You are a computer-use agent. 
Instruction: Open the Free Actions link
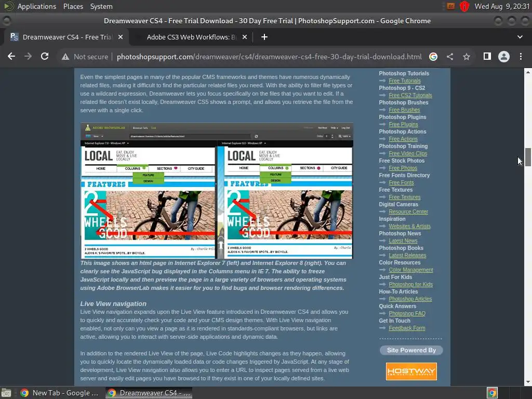click(403, 139)
